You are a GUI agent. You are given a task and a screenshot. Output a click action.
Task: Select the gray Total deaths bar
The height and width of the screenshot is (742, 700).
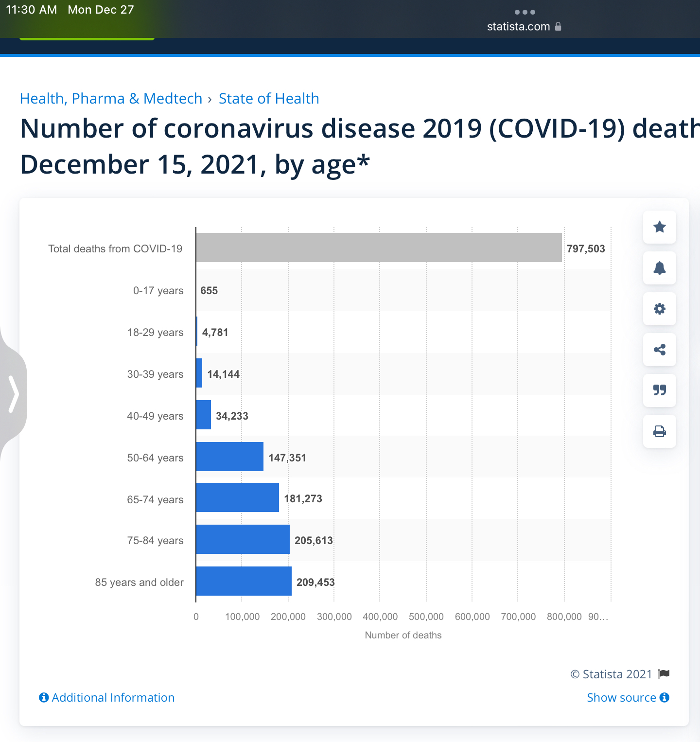(379, 247)
